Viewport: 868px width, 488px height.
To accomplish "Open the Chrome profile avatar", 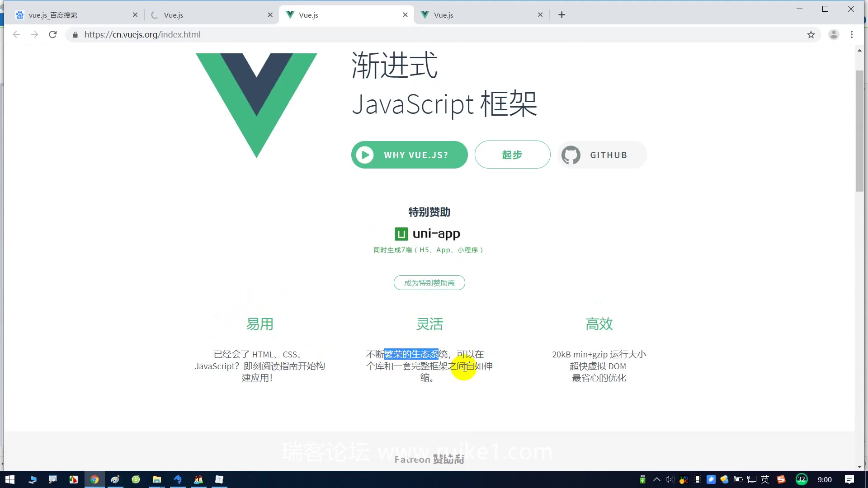I will coord(834,34).
